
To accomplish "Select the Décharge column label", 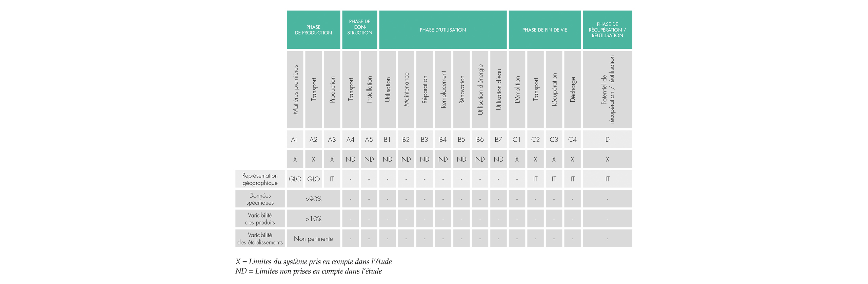I will pyautogui.click(x=572, y=89).
